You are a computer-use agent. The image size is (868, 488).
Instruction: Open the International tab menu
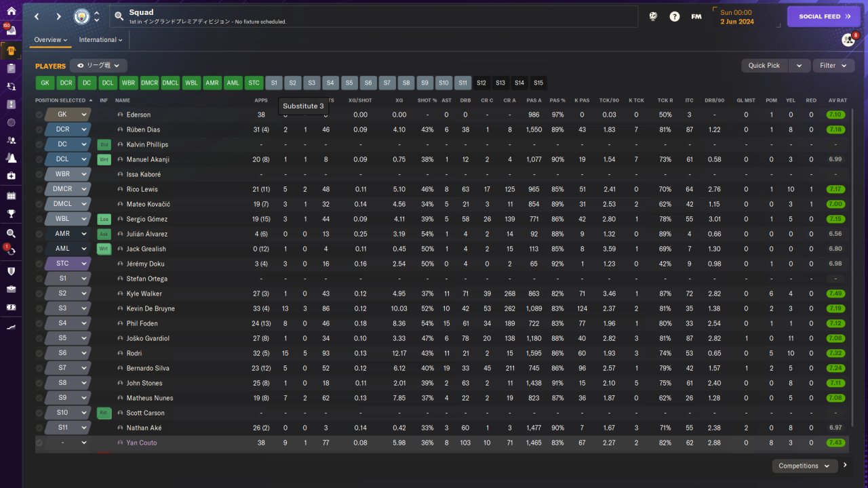tap(100, 40)
